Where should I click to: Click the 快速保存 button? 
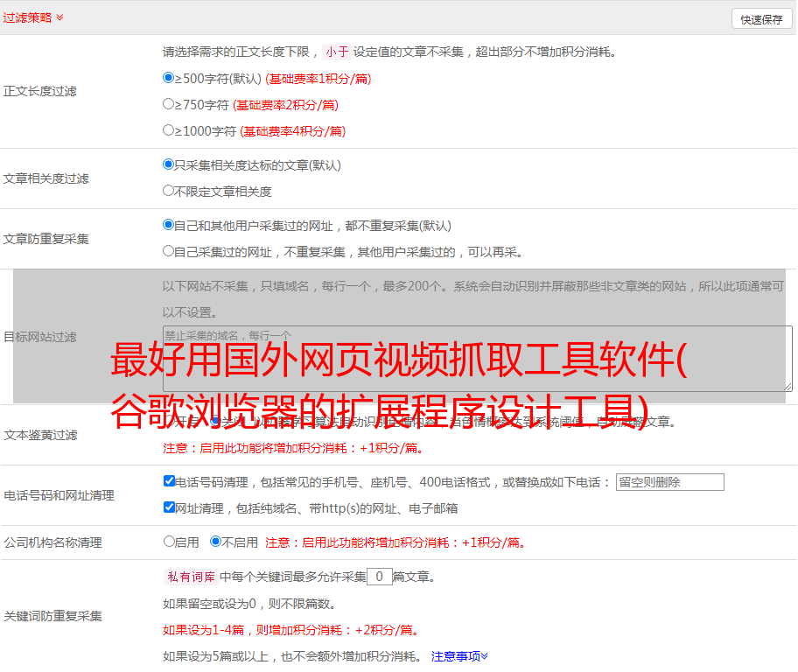761,19
